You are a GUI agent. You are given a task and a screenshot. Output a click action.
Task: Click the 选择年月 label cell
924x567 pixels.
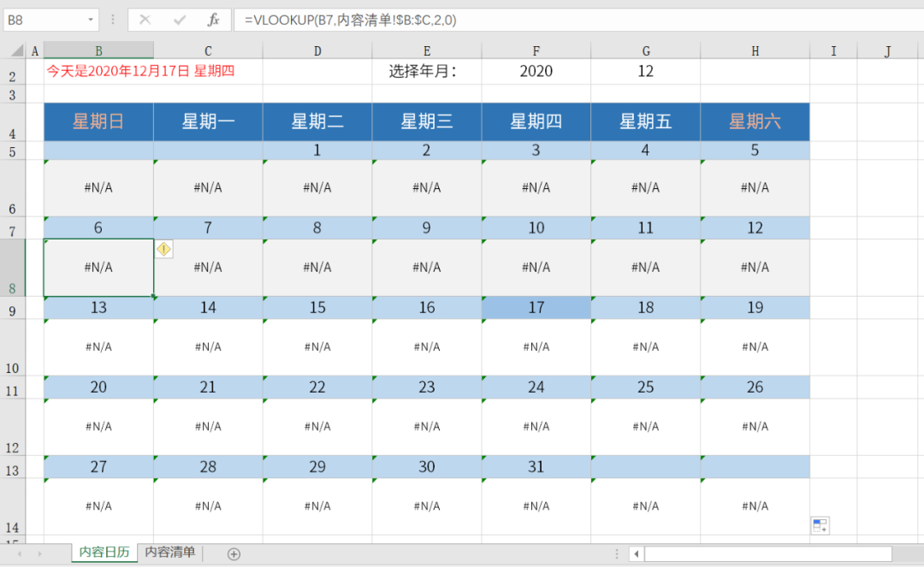[x=427, y=71]
